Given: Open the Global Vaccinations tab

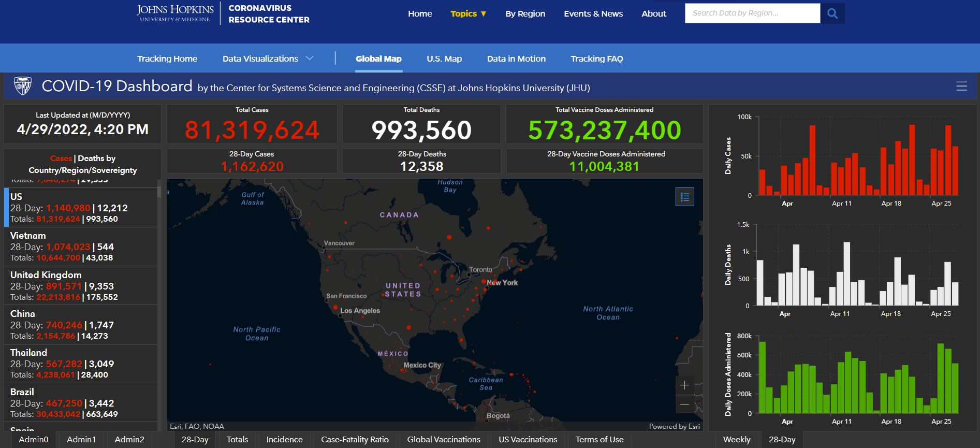Looking at the screenshot, I should pyautogui.click(x=444, y=439).
